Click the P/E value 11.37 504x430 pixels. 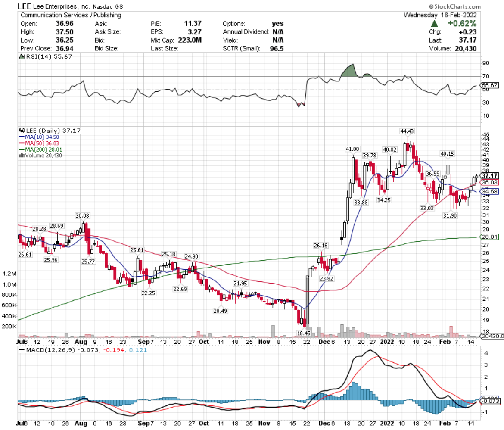[193, 23]
